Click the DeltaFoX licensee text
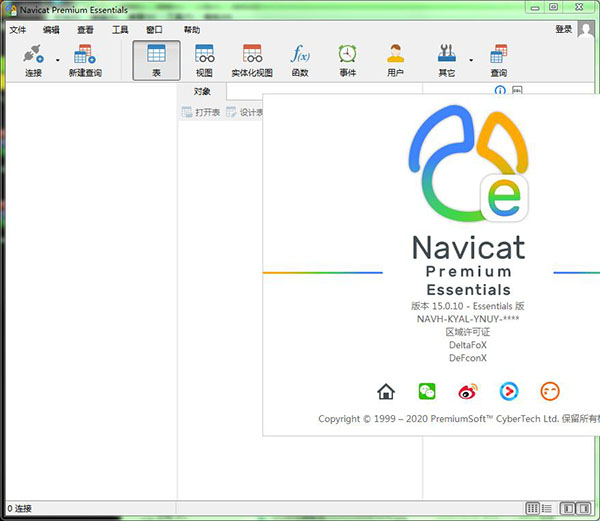The width and height of the screenshot is (600, 521). pyautogui.click(x=468, y=345)
